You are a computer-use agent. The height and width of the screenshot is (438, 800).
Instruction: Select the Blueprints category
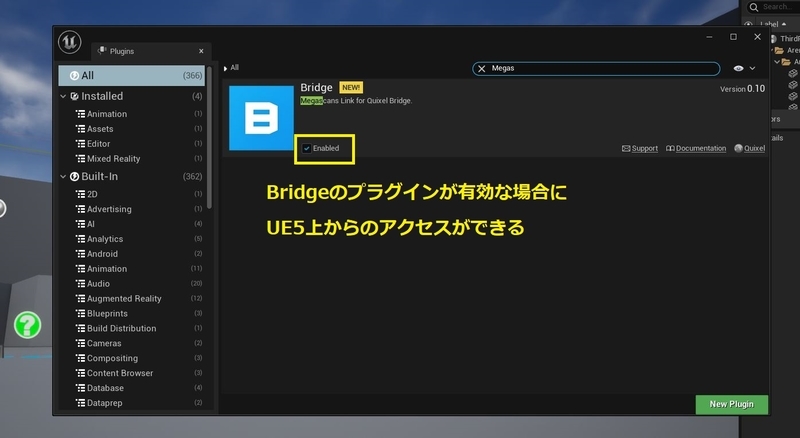(133, 313)
